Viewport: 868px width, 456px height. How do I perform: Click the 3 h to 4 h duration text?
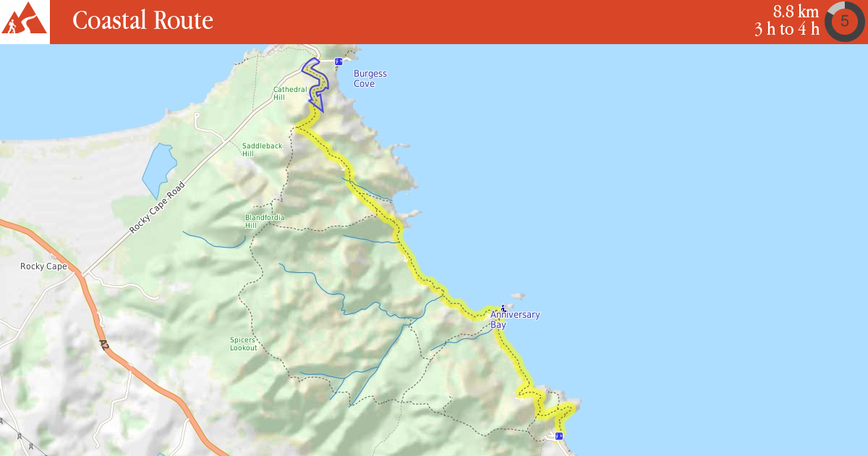[787, 29]
